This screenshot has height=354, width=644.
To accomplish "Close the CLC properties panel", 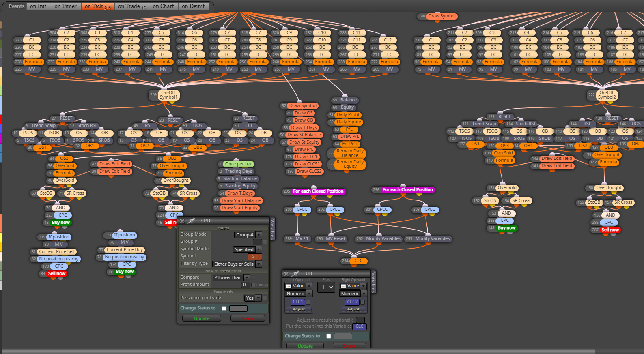I will [286, 274].
